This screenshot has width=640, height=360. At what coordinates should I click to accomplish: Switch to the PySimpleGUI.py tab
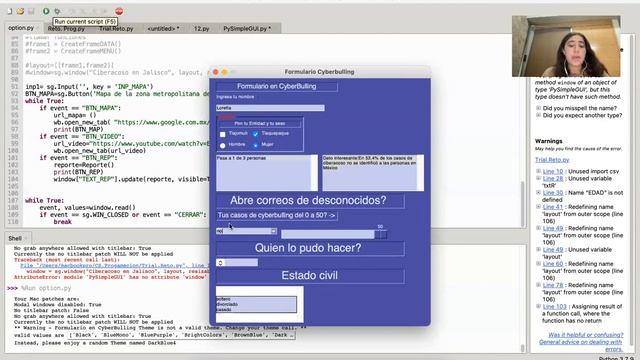tap(247, 29)
